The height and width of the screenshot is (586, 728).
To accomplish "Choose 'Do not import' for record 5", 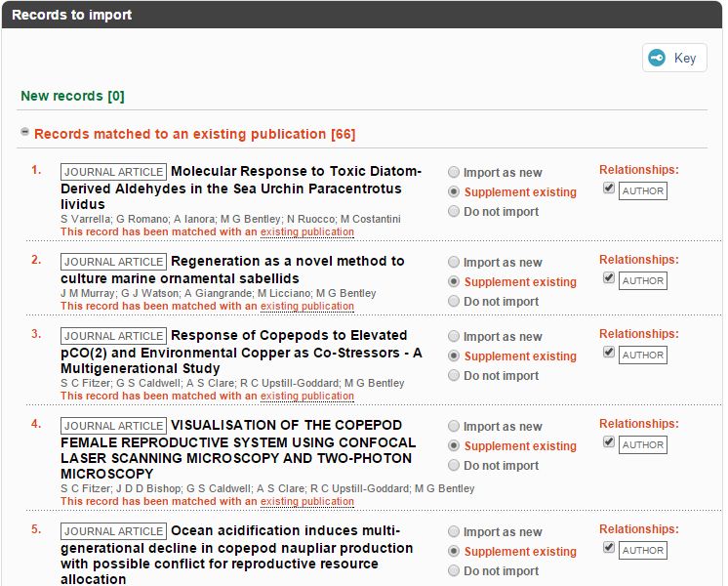I will pos(454,570).
